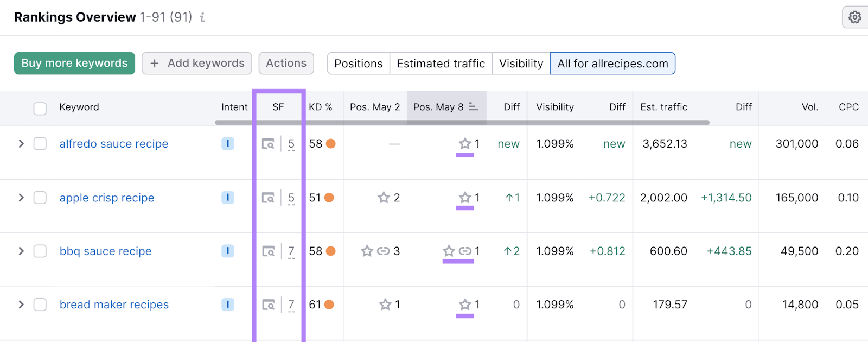Toggle the select-all keywords checkbox

click(40, 108)
